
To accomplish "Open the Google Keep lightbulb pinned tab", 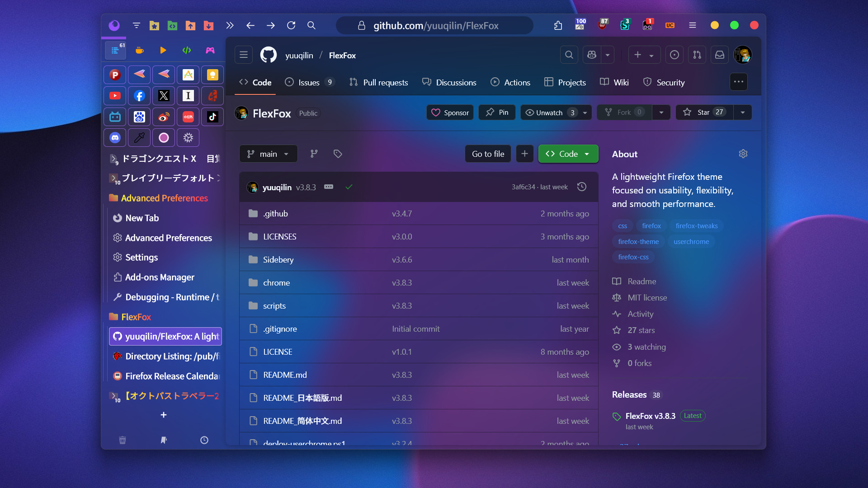I will point(212,75).
